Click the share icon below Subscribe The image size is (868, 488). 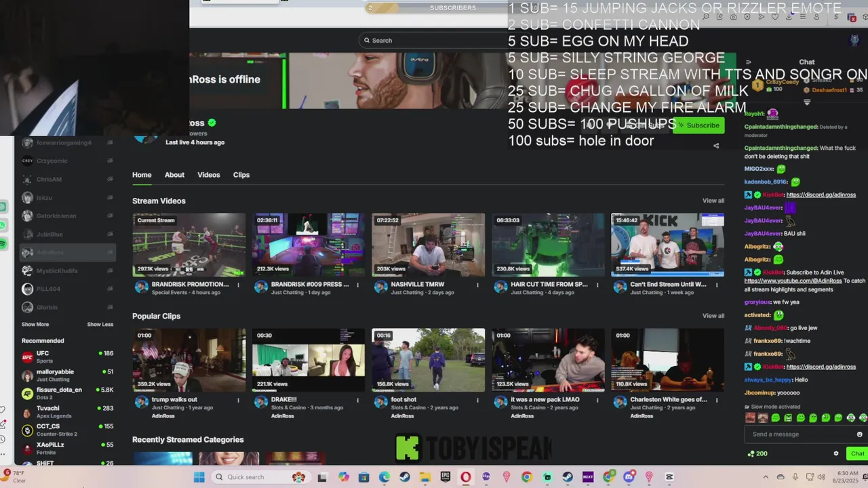[x=716, y=146]
